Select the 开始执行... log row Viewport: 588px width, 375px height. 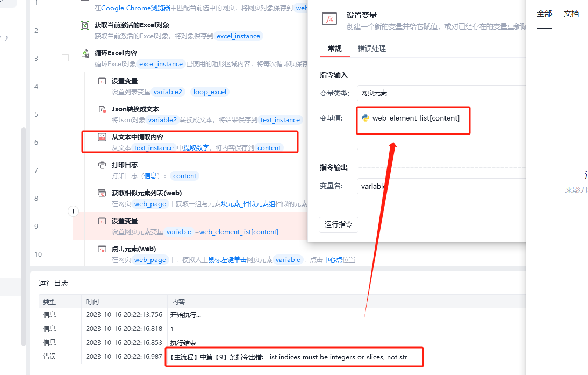click(x=282, y=315)
